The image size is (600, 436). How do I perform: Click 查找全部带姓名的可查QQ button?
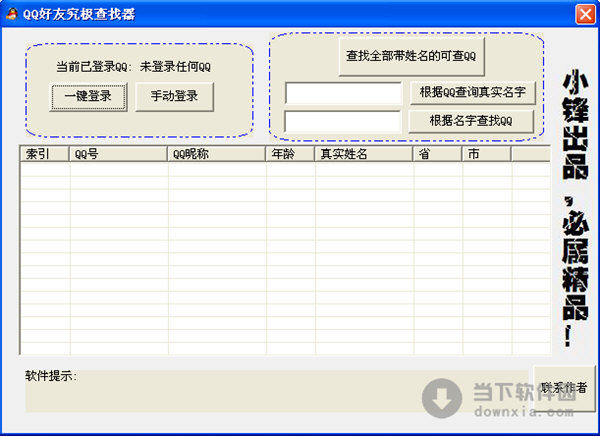[411, 56]
